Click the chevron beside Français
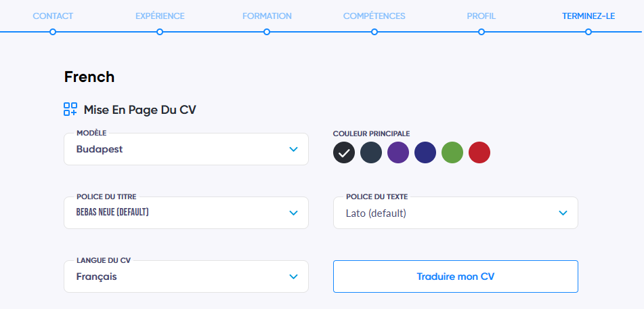Image resolution: width=644 pixels, height=309 pixels. click(x=293, y=276)
